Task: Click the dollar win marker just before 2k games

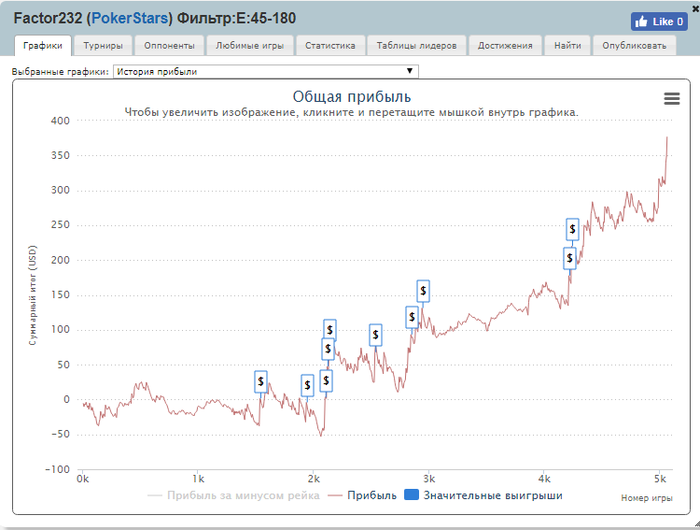Action: [x=307, y=385]
